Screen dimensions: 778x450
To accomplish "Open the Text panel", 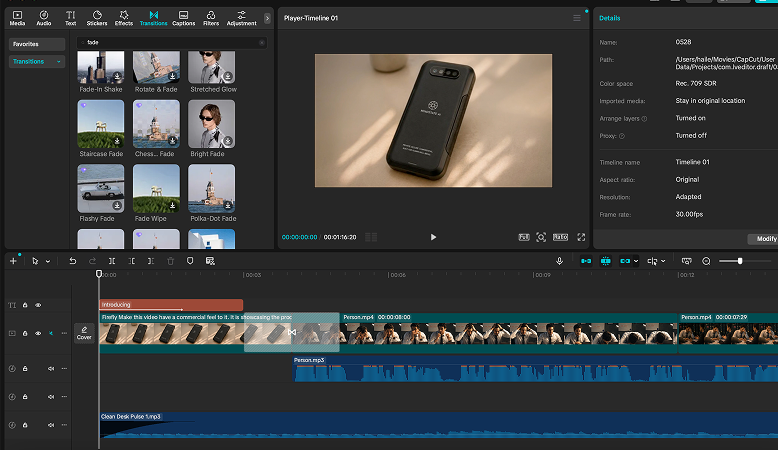I will click(70, 18).
